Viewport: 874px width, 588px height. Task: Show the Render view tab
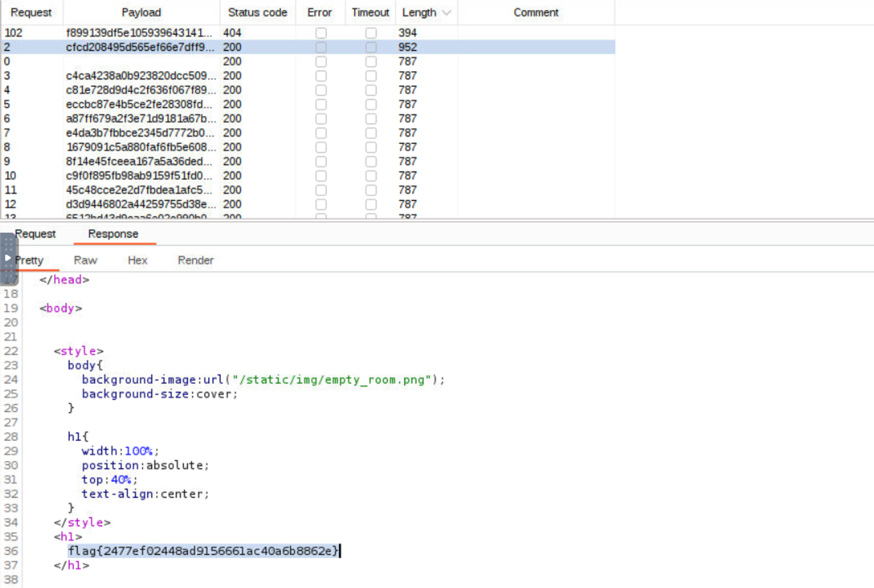(x=195, y=260)
